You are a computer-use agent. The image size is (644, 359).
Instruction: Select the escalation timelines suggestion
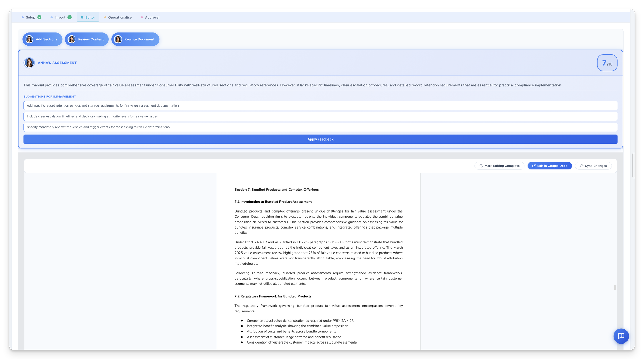point(92,116)
